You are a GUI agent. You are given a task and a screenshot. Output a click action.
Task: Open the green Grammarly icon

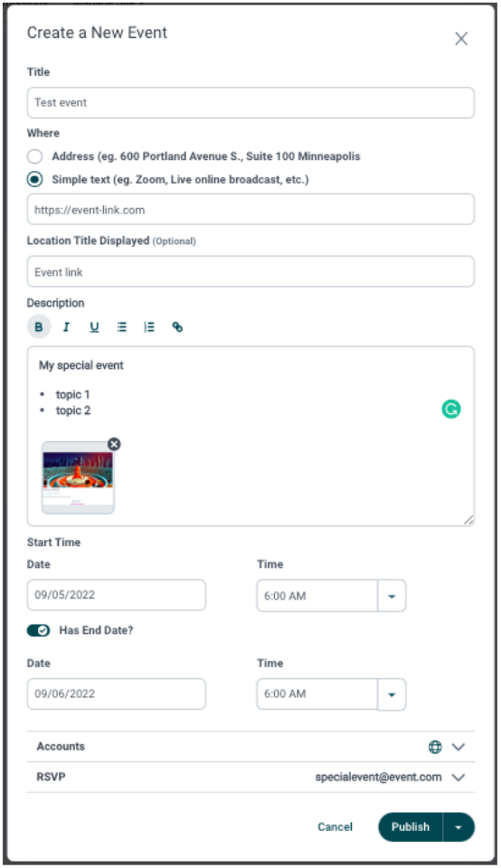(x=451, y=409)
